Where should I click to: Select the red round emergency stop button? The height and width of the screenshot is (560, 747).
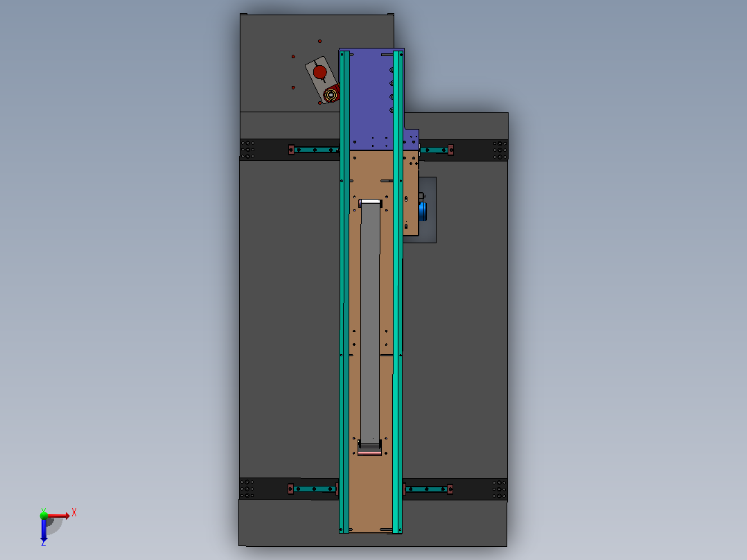point(320,73)
